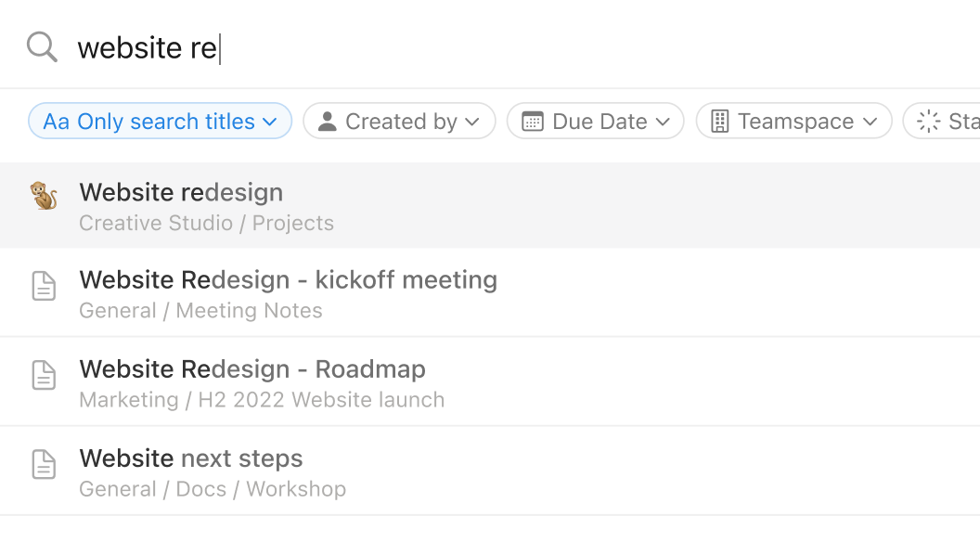The image size is (980, 542).
Task: Click the Roadmap result document icon
Action: [45, 376]
